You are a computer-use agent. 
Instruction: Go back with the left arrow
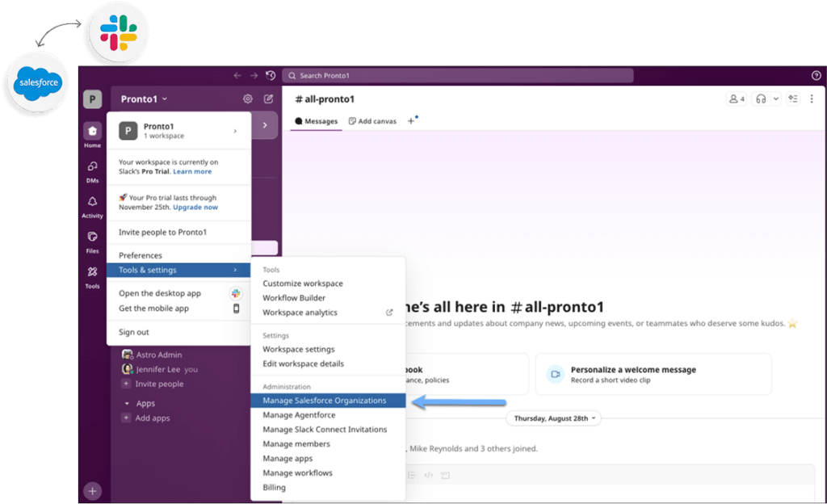pos(237,75)
